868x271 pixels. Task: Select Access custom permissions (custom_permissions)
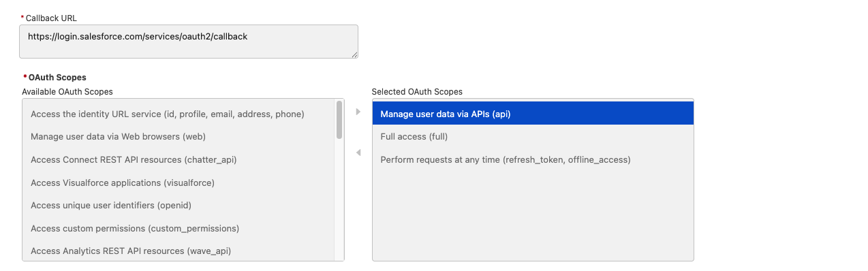(x=179, y=228)
